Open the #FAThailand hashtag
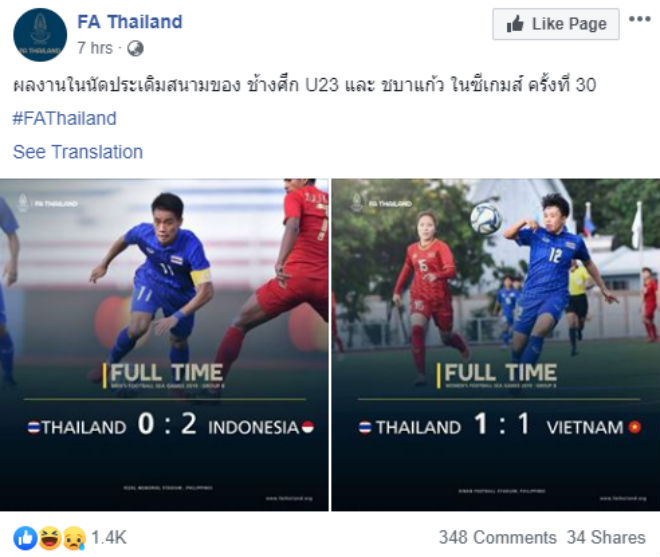This screenshot has width=660, height=557. pyautogui.click(x=64, y=118)
